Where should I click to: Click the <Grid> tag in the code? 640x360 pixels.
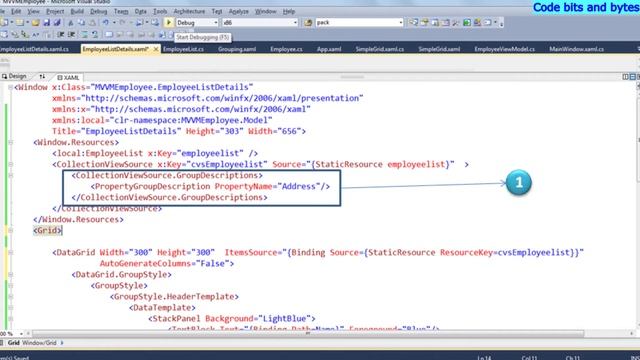47,230
